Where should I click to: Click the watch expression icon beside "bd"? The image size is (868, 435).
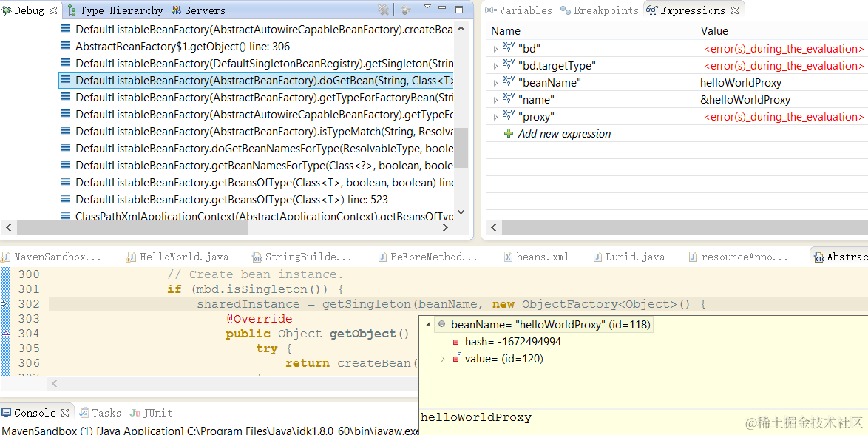[509, 48]
